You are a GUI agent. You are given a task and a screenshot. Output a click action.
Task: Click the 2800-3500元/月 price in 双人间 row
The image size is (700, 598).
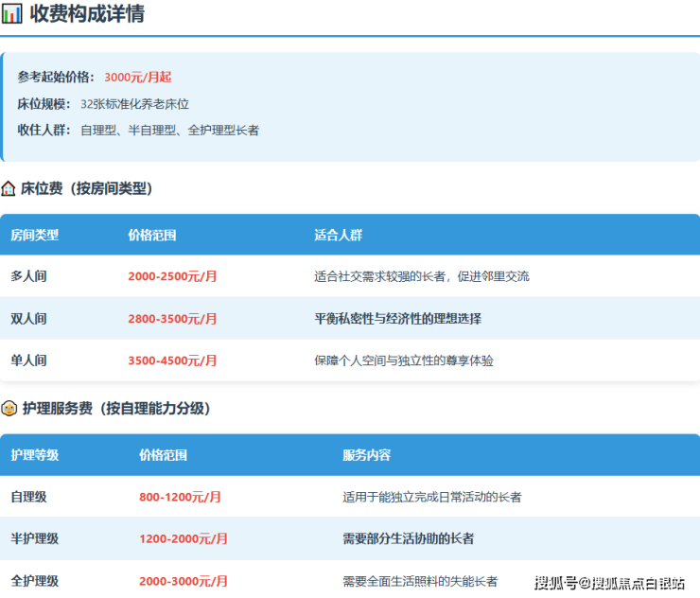point(172,319)
